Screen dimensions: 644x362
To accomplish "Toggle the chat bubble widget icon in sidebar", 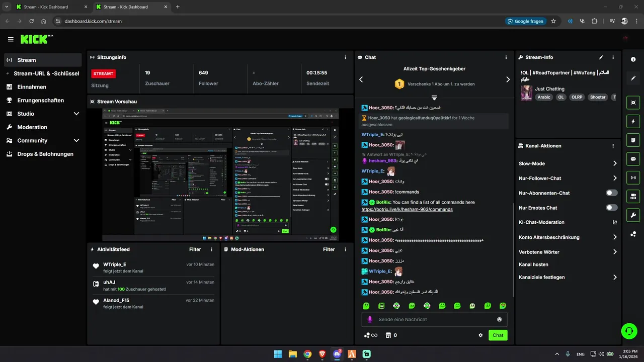I will (x=633, y=159).
